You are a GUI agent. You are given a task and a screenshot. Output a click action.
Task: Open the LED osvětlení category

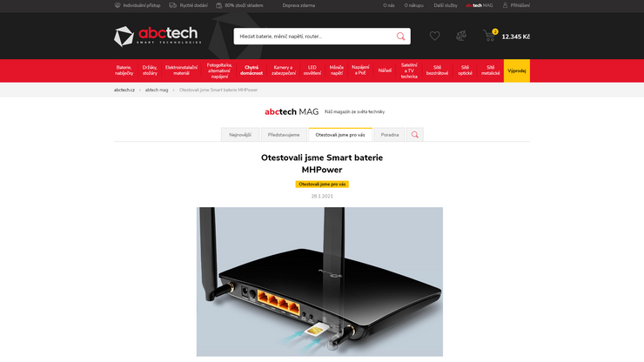[x=312, y=70]
